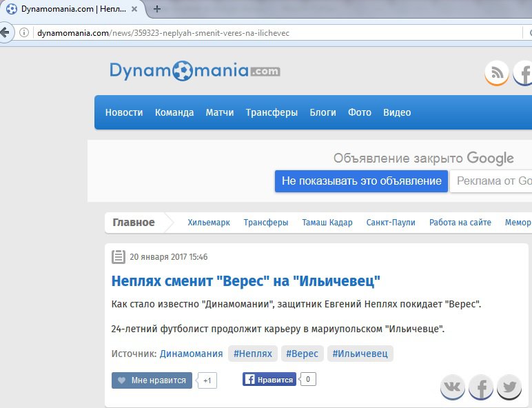
Task: Open the 'Новости' menu item
Action: click(x=124, y=112)
